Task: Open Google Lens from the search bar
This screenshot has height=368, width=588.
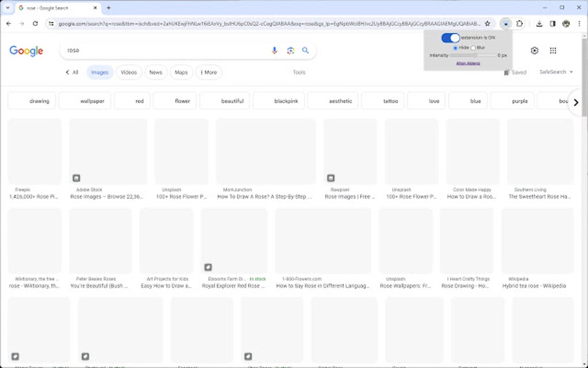Action: click(290, 51)
